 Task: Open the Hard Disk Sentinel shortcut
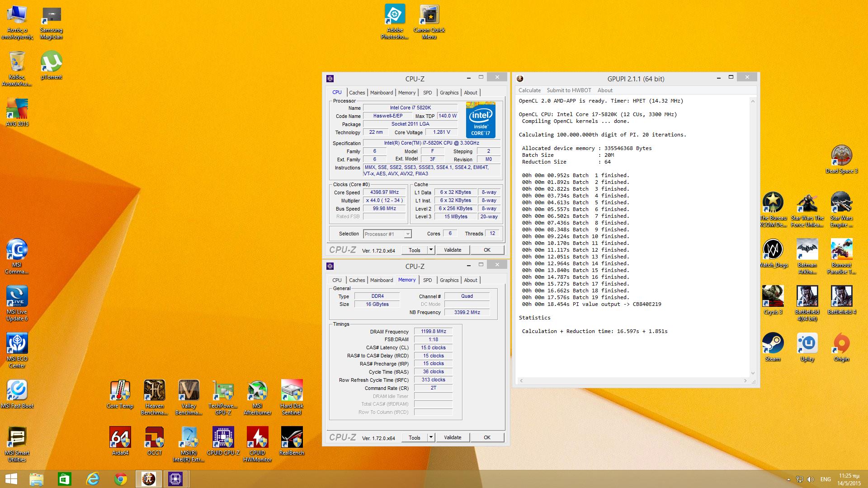pos(292,398)
